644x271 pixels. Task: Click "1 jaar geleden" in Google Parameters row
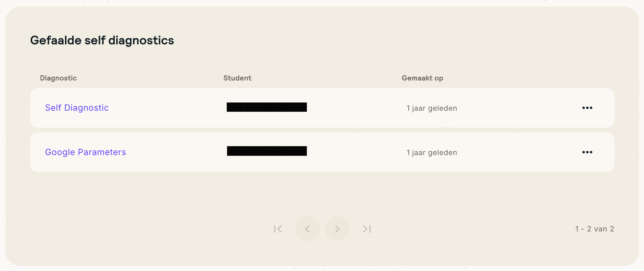coord(432,153)
